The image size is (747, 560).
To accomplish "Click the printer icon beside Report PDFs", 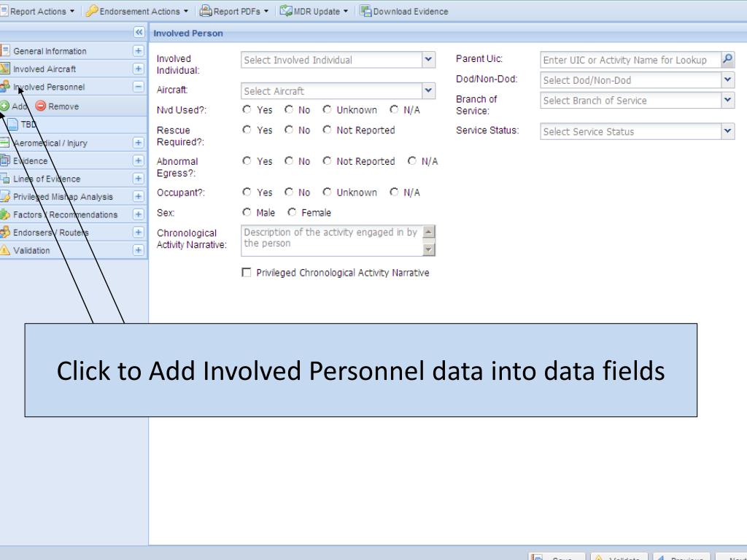I will click(x=205, y=11).
